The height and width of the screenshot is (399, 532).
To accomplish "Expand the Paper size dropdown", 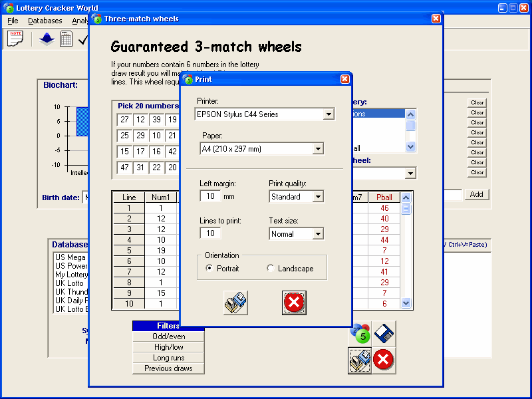I will pyautogui.click(x=318, y=149).
